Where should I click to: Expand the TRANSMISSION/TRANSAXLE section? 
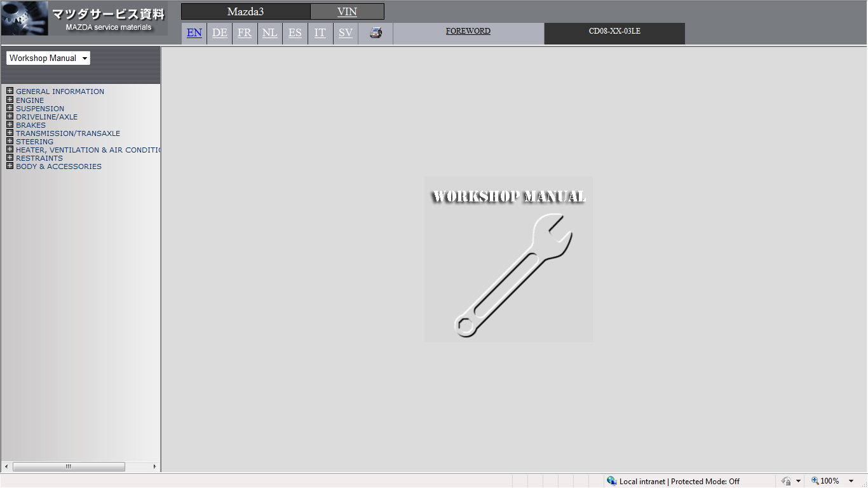(10, 133)
